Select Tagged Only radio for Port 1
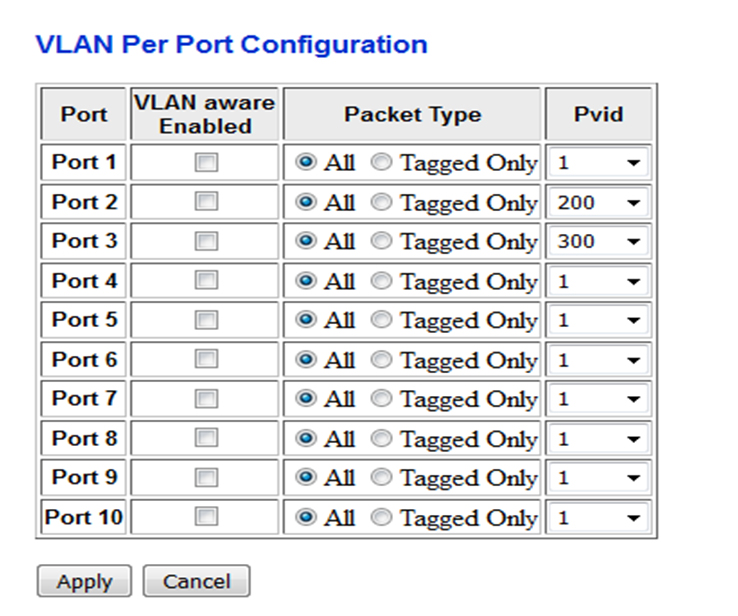This screenshot has height=616, width=738. click(x=382, y=163)
